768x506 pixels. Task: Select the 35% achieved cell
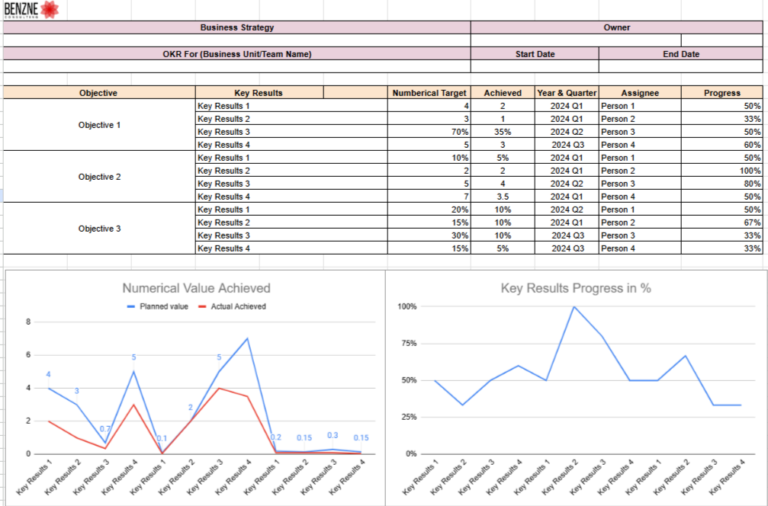coord(503,132)
